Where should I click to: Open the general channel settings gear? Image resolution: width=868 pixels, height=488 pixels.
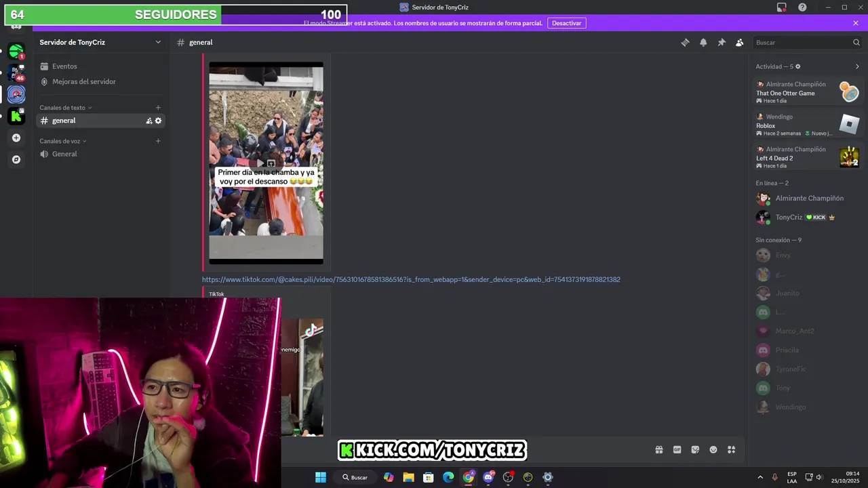(x=159, y=121)
